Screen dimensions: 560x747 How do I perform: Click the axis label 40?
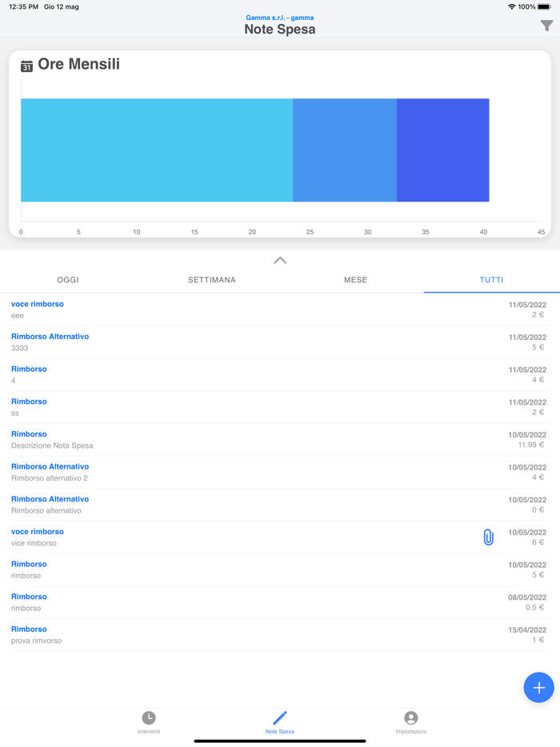click(x=483, y=232)
